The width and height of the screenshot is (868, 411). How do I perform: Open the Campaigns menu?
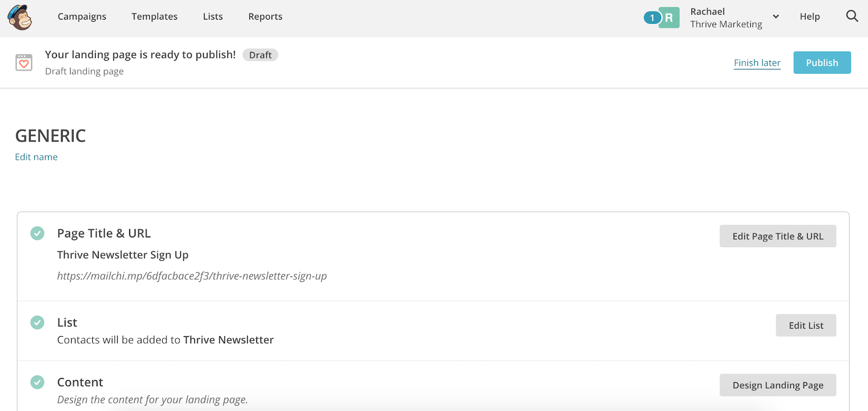pyautogui.click(x=82, y=16)
